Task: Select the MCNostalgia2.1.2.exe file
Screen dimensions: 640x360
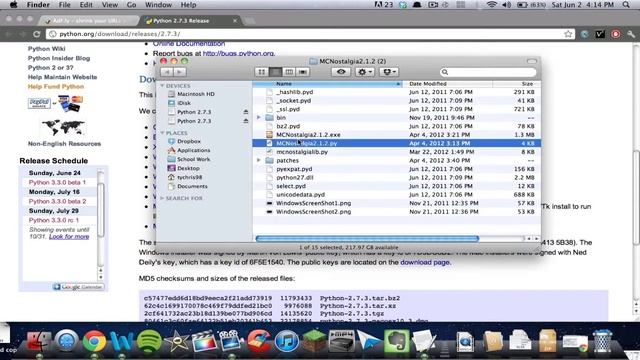Action: [308, 135]
